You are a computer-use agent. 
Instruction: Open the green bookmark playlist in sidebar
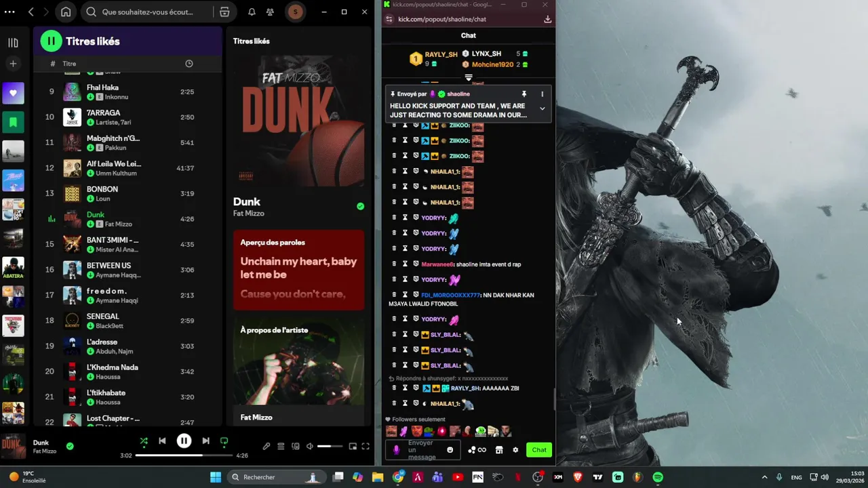tap(13, 122)
